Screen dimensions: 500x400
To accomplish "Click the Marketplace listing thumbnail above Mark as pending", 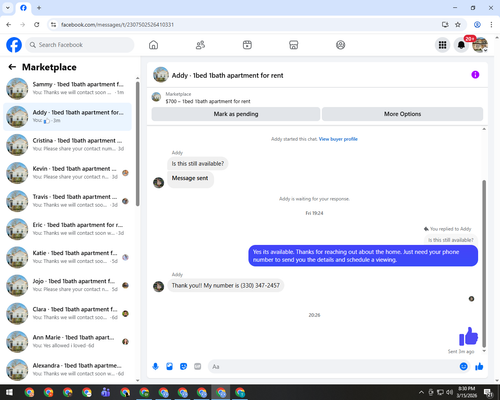I will (x=156, y=97).
